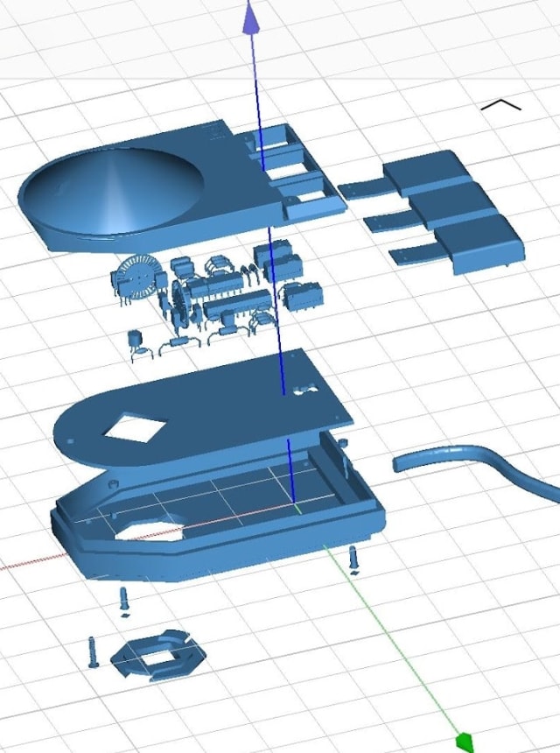Image resolution: width=560 pixels, height=753 pixels.
Task: Click the square cutout in the circuit board
Action: tap(135, 428)
